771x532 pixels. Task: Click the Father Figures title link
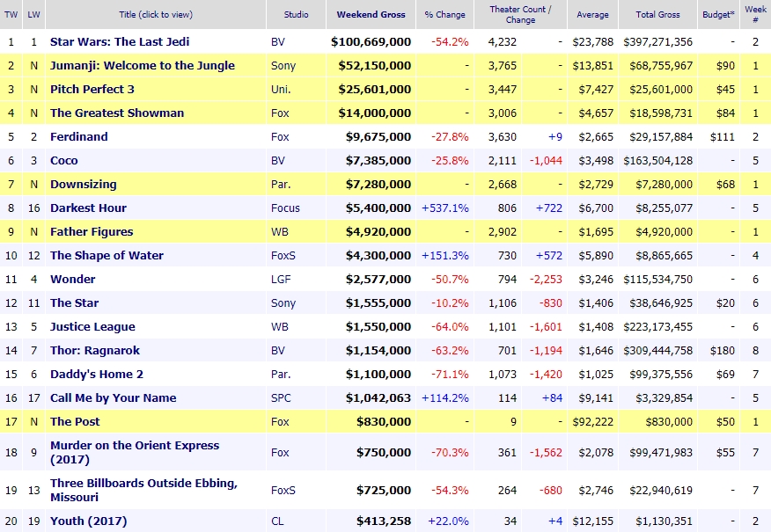click(x=92, y=232)
